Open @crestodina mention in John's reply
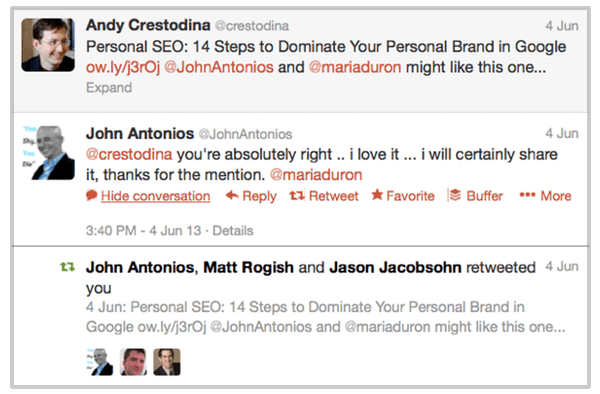This screenshot has width=600, height=394. click(129, 154)
